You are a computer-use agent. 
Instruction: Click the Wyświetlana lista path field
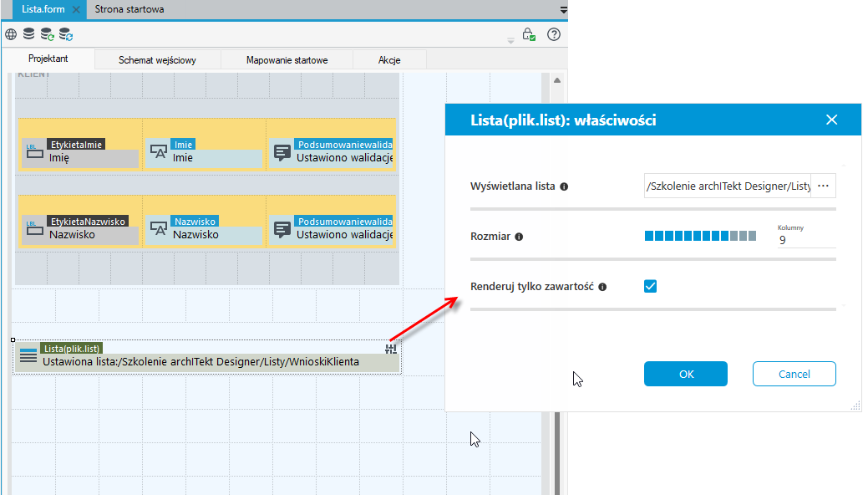coord(728,186)
